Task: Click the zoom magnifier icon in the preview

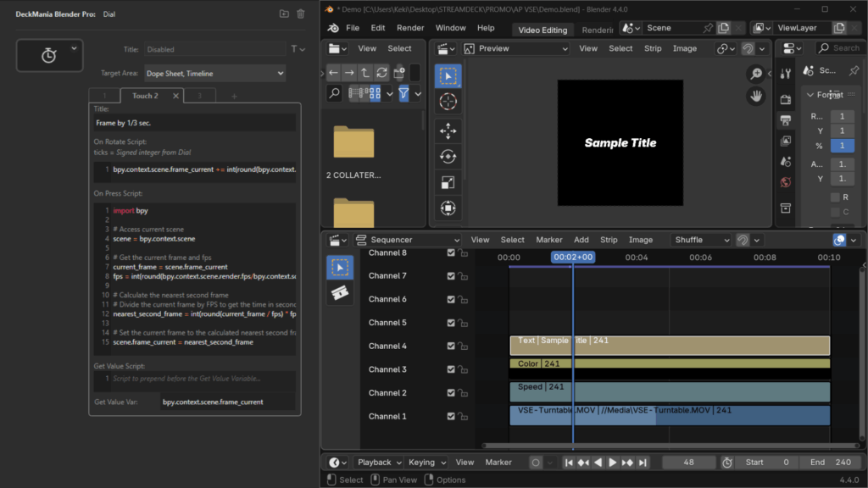Action: tap(755, 75)
